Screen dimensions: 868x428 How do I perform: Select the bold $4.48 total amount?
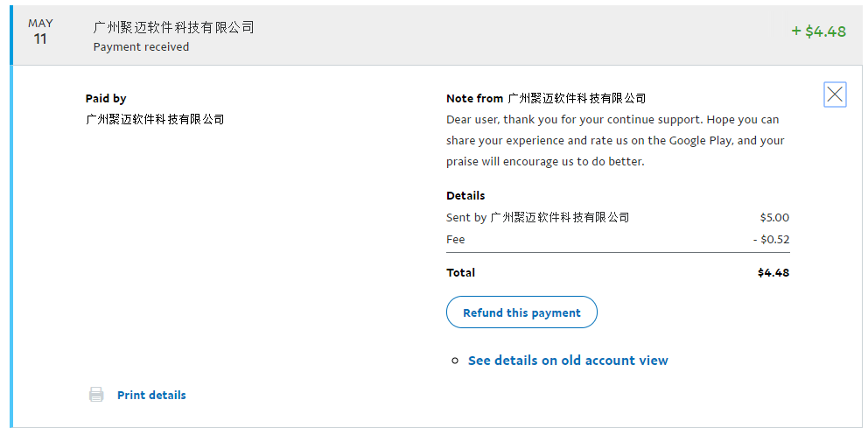(x=773, y=272)
